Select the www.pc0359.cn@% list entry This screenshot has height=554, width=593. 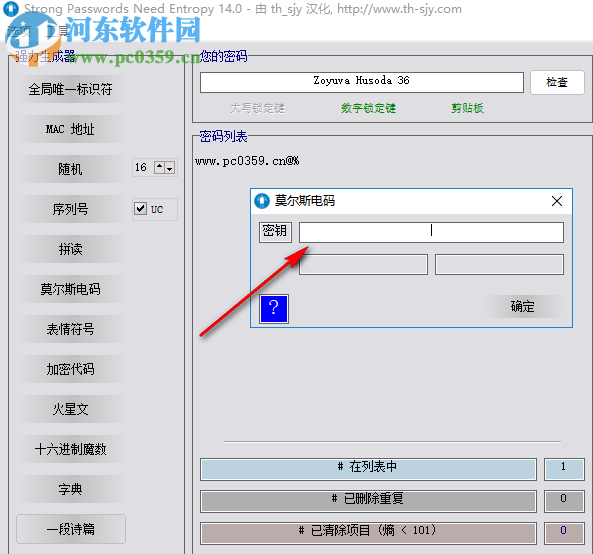point(247,161)
